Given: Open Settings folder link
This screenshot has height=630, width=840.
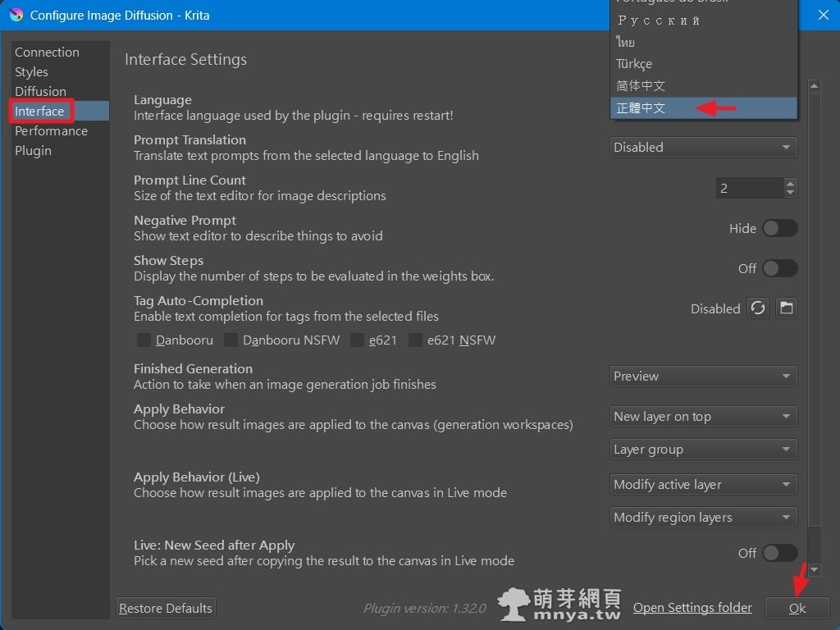Looking at the screenshot, I should point(692,608).
